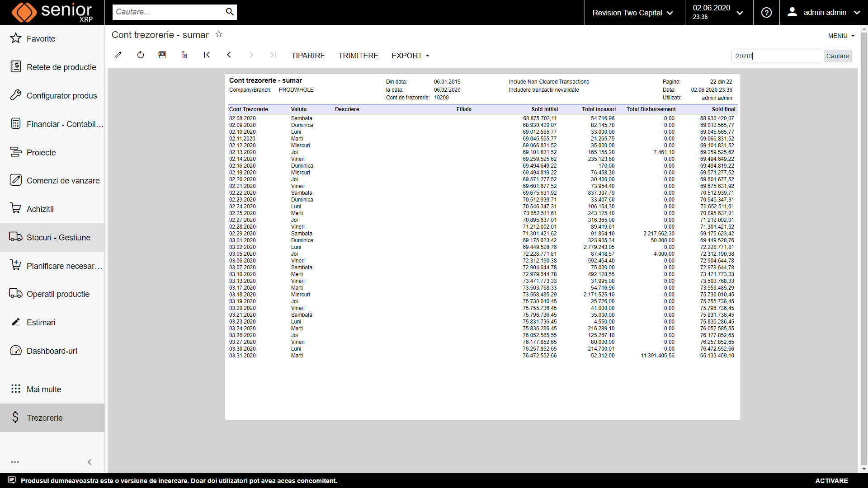Viewport: 868px width, 488px height.
Task: Expand the MENIU dropdown
Action: click(x=841, y=36)
